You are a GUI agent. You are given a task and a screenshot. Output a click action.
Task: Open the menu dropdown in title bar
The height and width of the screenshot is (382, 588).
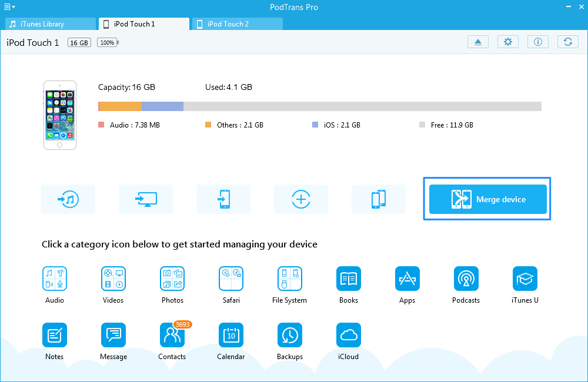click(9, 7)
